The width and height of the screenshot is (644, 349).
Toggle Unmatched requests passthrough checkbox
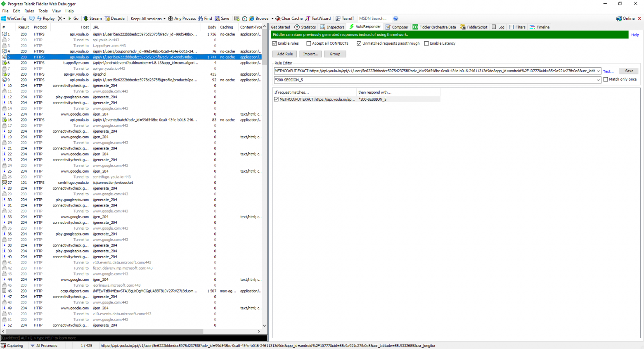(x=359, y=43)
